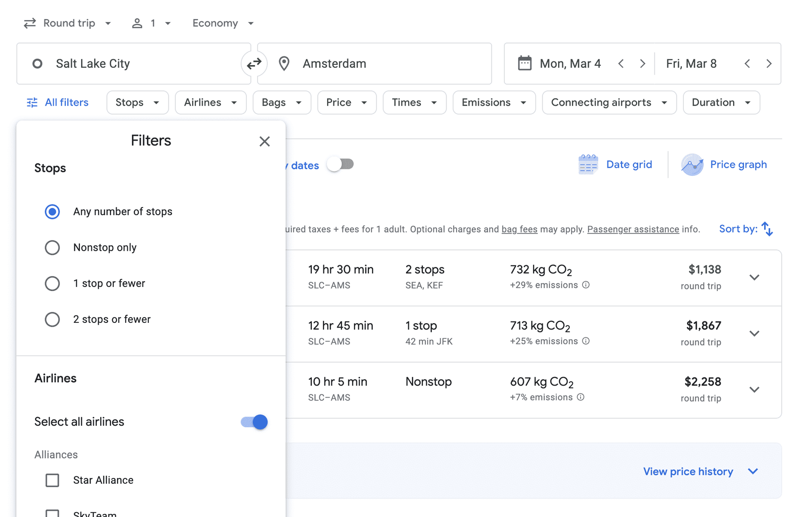Go to next departure date

[642, 64]
